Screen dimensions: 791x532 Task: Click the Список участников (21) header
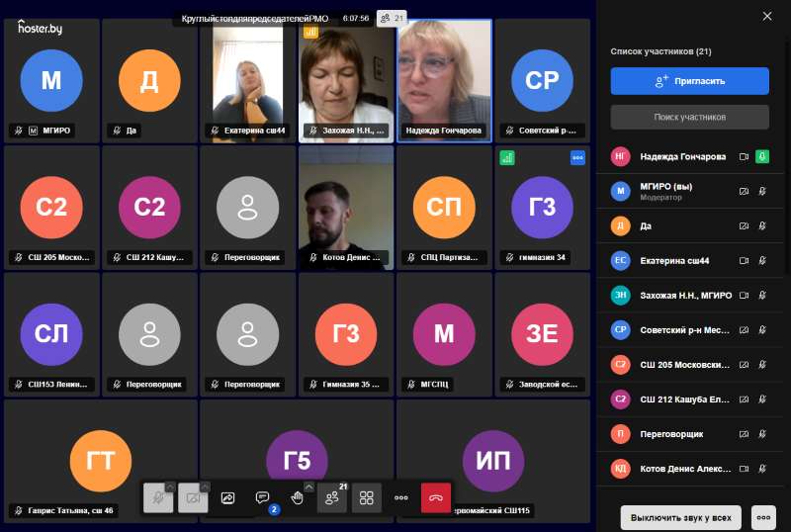[x=660, y=51]
